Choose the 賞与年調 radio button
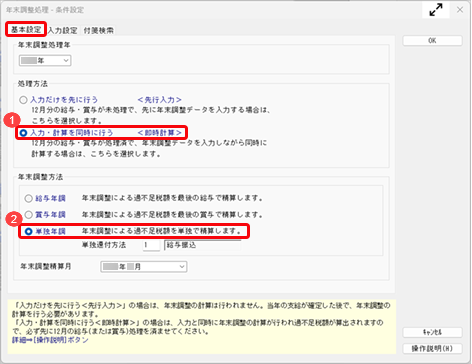The width and height of the screenshot is (472, 364). [x=29, y=215]
